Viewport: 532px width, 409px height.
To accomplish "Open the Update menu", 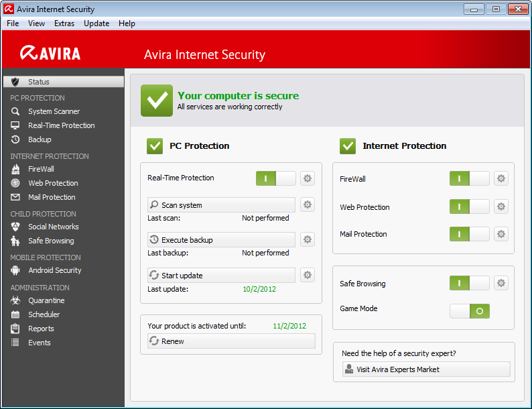I will coord(96,23).
